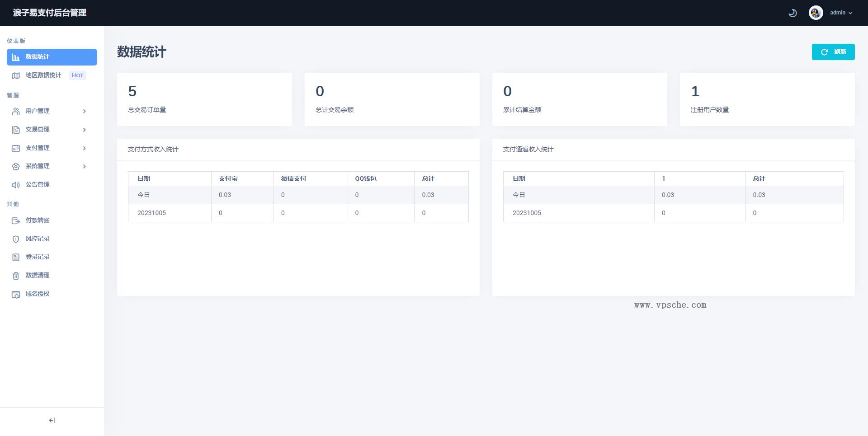Click the 地区数据统计 map icon
Screen dimensions: 868x436
pos(16,75)
